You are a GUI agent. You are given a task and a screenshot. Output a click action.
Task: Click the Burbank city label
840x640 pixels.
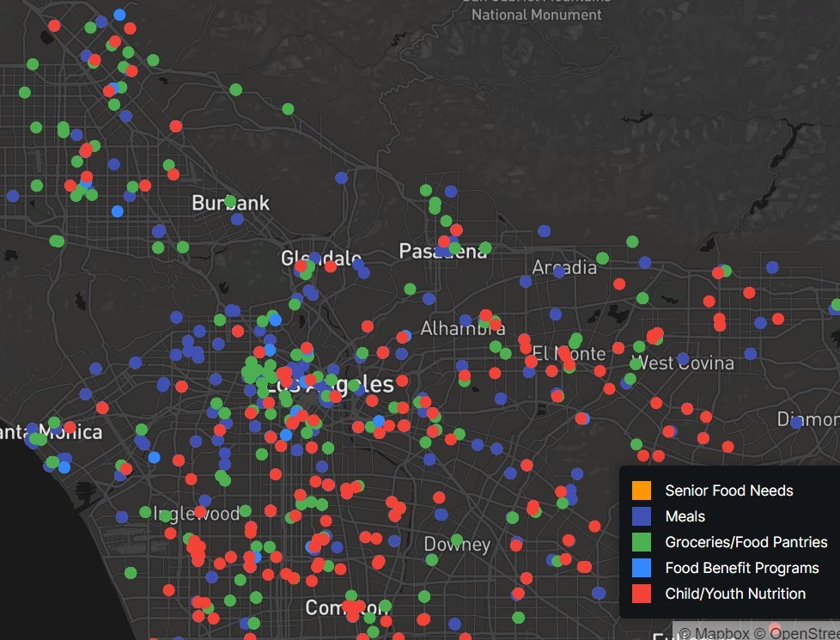(x=230, y=204)
